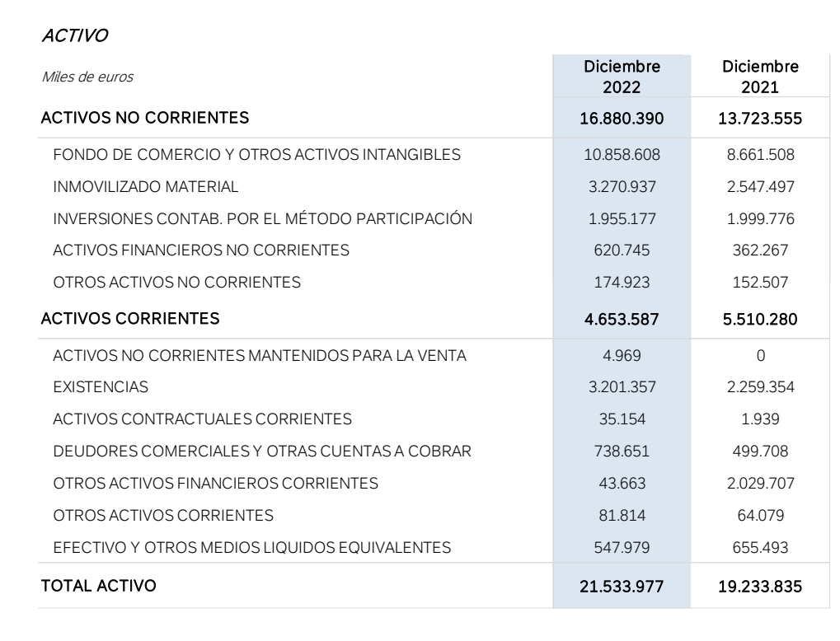Click the 35.154 contractual assets value
Image resolution: width=840 pixels, height=641 pixels.
coord(622,419)
